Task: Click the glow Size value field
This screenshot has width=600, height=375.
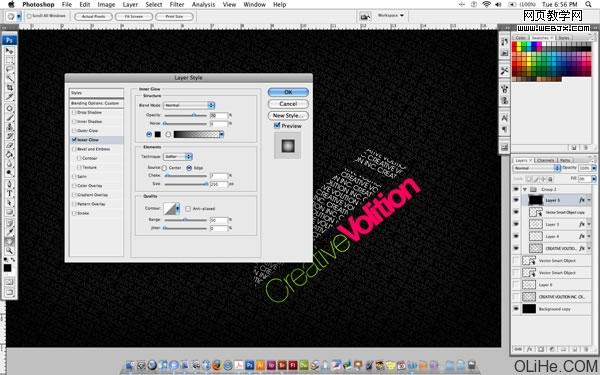Action: coord(218,184)
